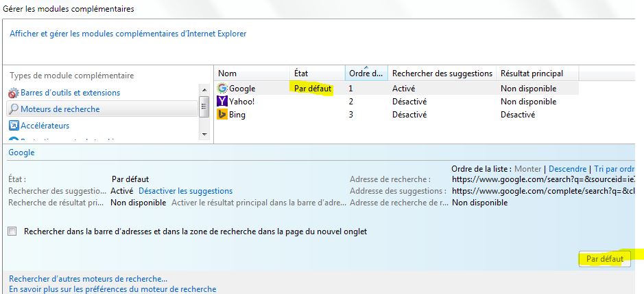Screen dimensions: 644x294
Task: Click the Afficher et gérer les modules complémentaires heading
Action: click(128, 34)
